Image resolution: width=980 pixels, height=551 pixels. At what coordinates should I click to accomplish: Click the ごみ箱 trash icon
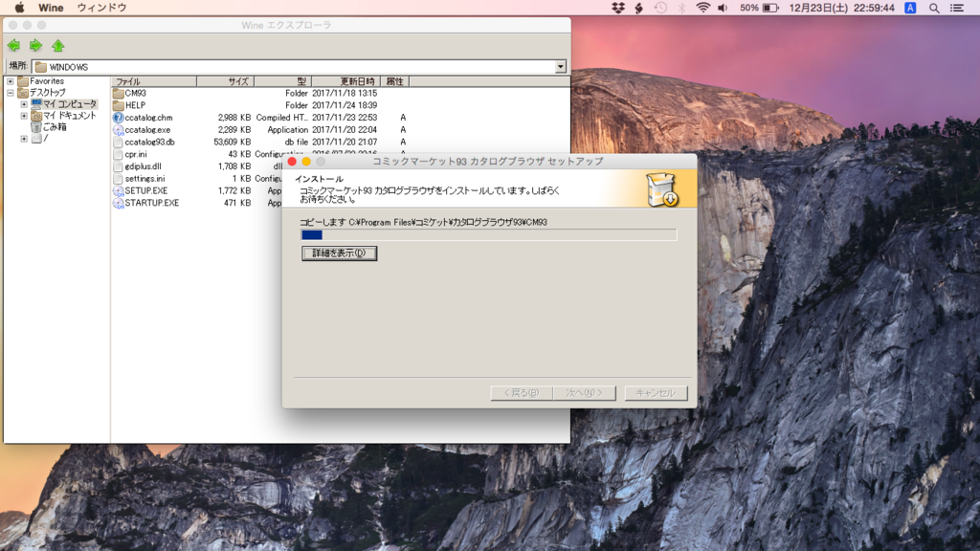point(36,127)
